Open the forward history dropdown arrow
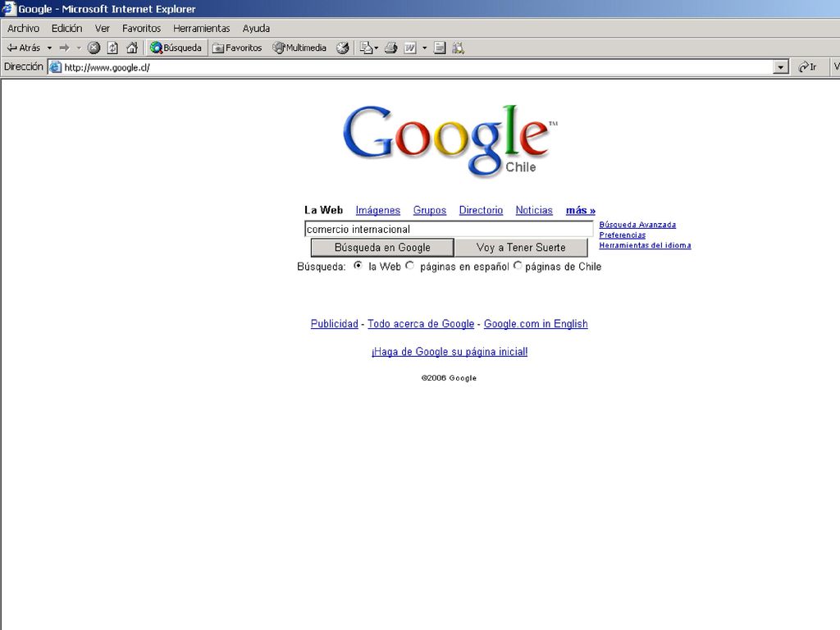The image size is (840, 630). coord(79,48)
